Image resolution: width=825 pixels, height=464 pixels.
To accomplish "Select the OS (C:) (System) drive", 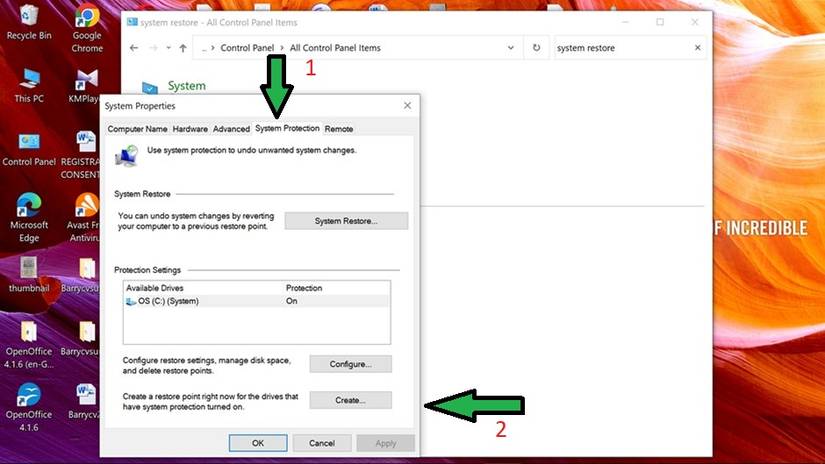I will pyautogui.click(x=257, y=301).
